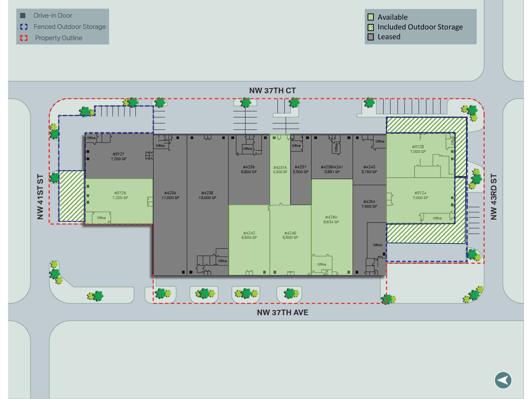The height and width of the screenshot is (399, 532).
Task: Click the Available legend color swatch
Action: point(371,17)
